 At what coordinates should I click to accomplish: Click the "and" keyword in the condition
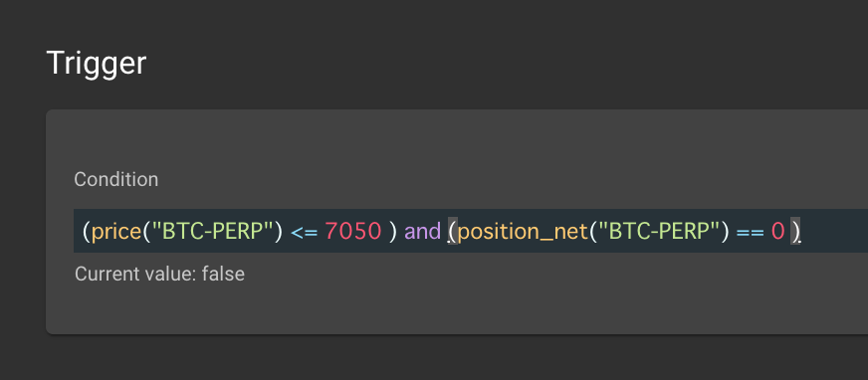422,231
